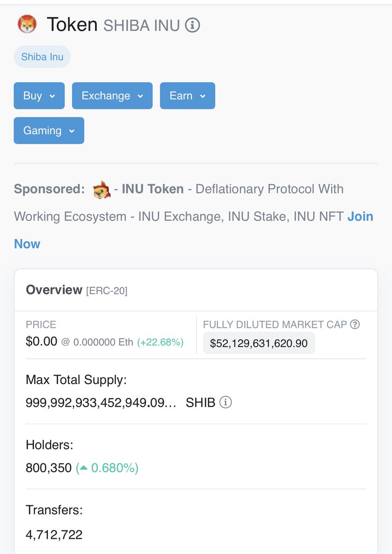Click info icon next to SHIB supply

226,402
